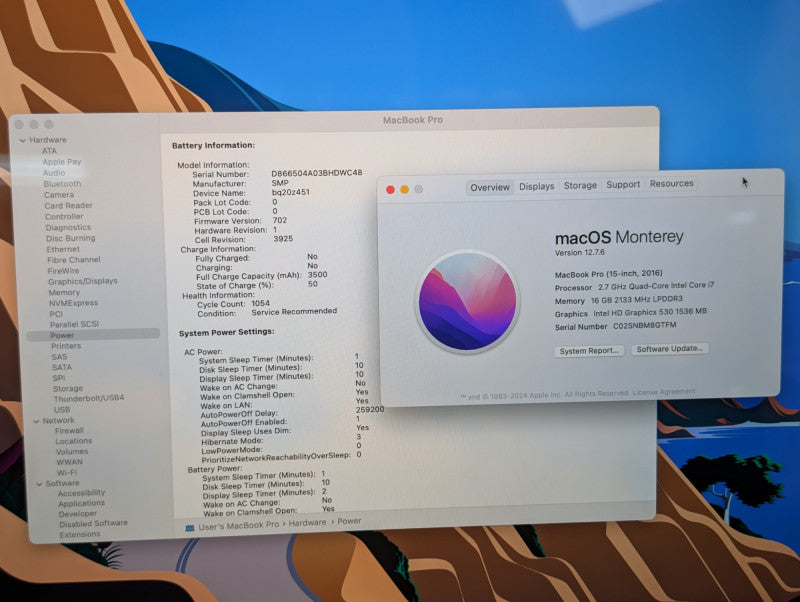Click Hardware in the bottom path bar
800x602 pixels.
pyautogui.click(x=307, y=523)
